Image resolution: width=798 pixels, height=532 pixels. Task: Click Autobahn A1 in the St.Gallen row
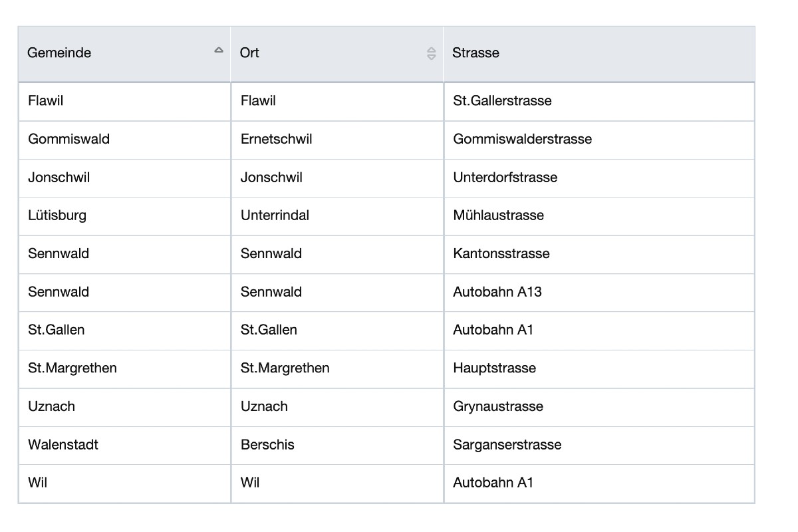pyautogui.click(x=493, y=330)
